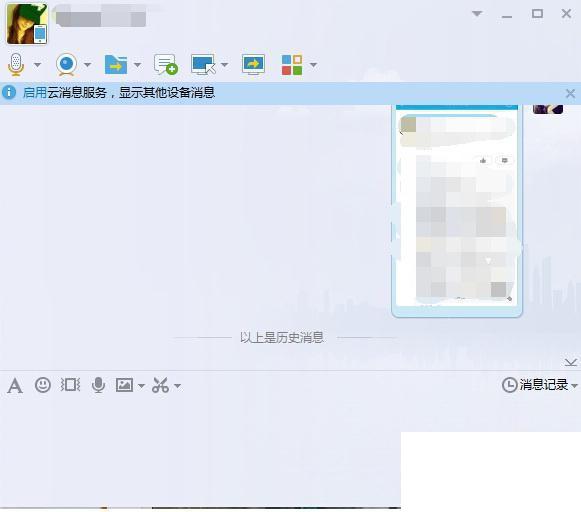Record a voice message microphone icon
The height and width of the screenshot is (512, 581).
(98, 385)
